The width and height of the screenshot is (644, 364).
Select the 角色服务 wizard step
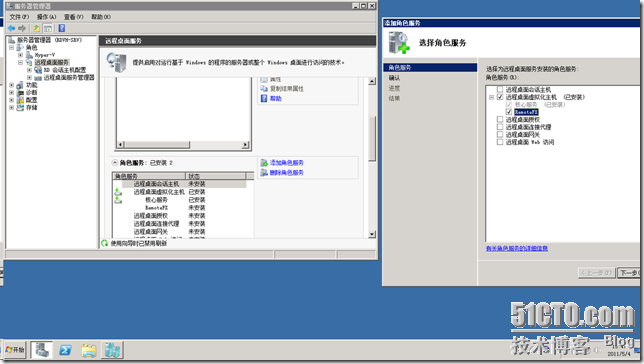[x=430, y=67]
